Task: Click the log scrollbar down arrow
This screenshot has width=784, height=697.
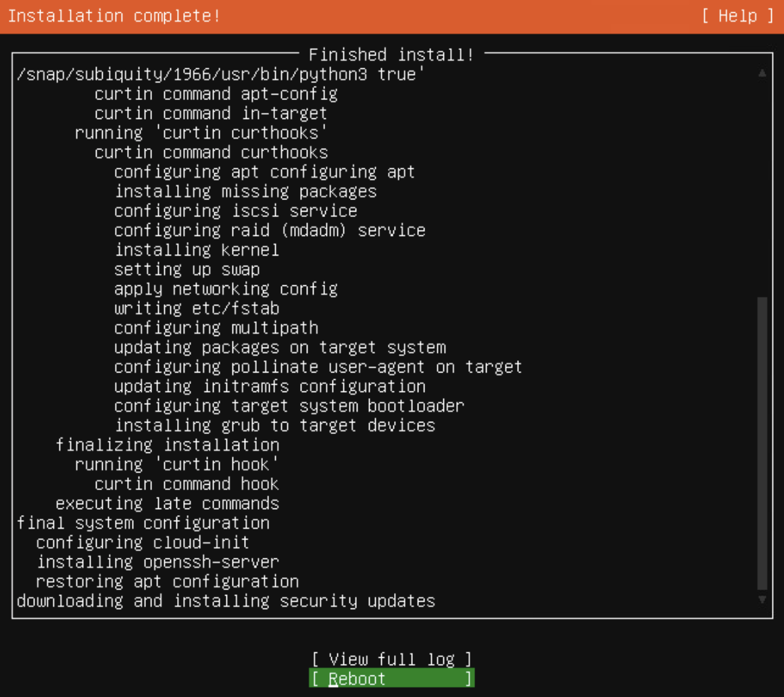Action: 762,599
